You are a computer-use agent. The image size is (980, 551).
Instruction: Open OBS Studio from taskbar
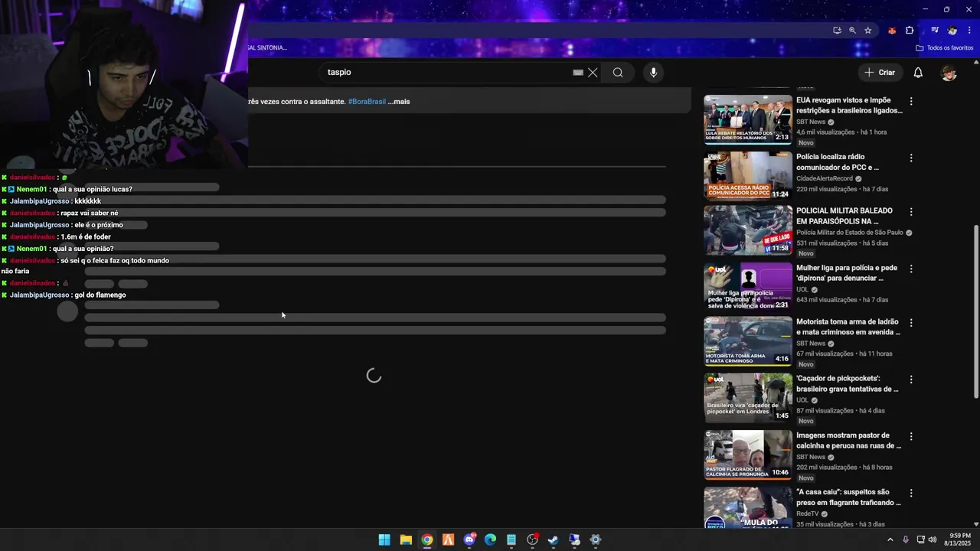pyautogui.click(x=533, y=540)
